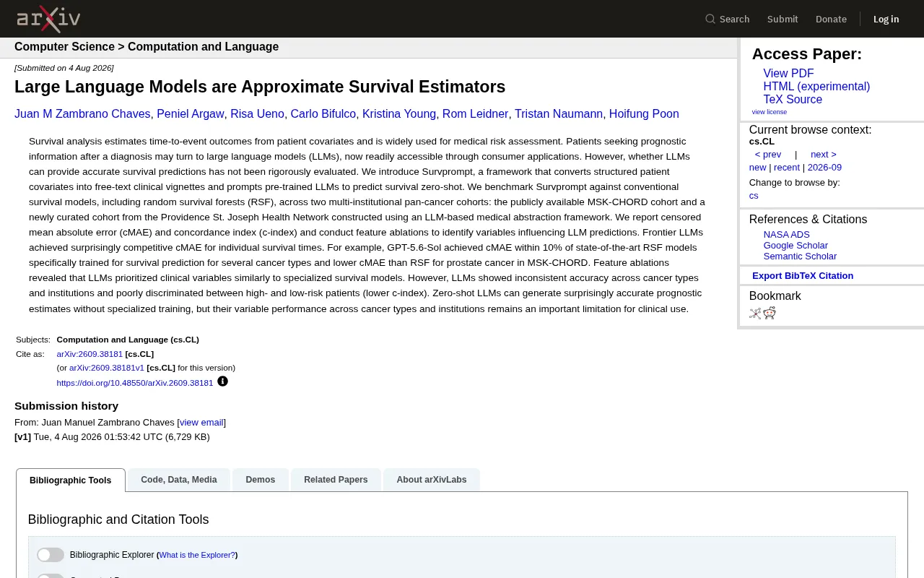Viewport: 924px width, 578px height.
Task: Open the Code, Data, Media tab
Action: pyautogui.click(x=179, y=480)
